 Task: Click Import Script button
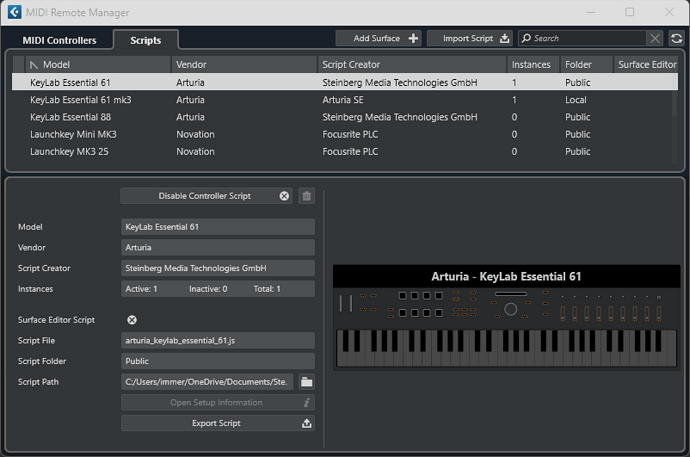[470, 38]
